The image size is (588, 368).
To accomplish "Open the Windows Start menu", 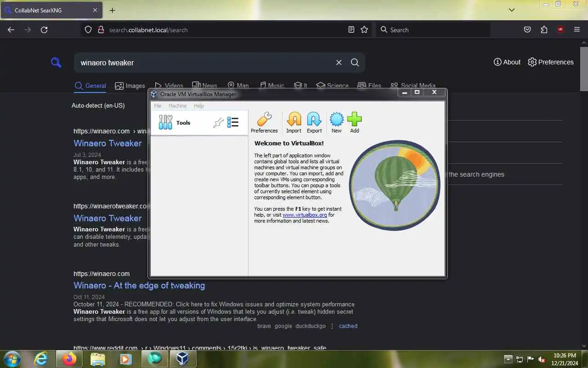I will click(x=11, y=359).
